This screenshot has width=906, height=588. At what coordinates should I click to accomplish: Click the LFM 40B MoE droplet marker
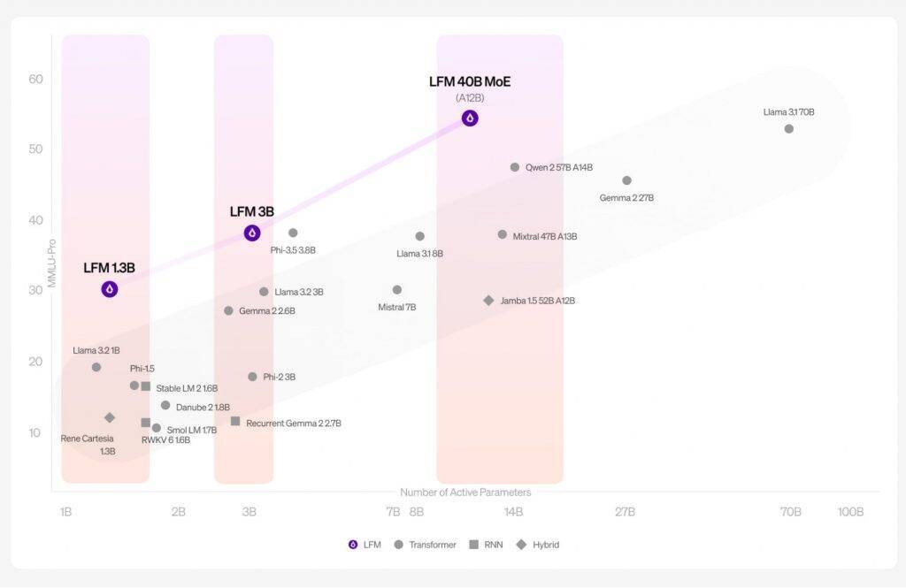pos(470,118)
